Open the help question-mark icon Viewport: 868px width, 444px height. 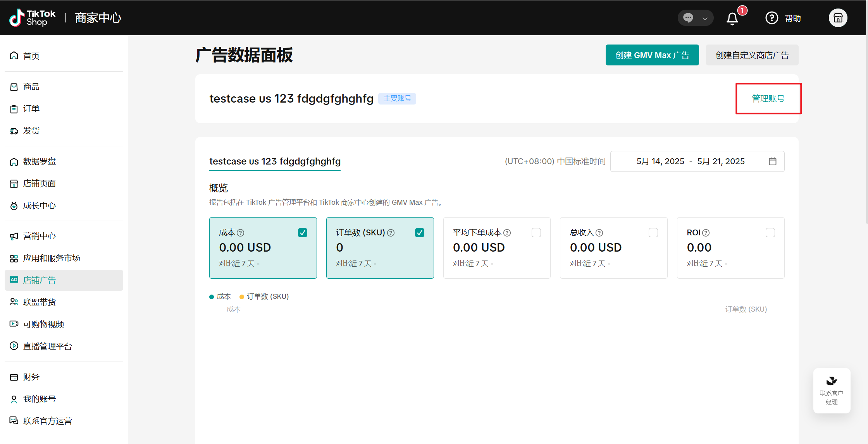772,18
